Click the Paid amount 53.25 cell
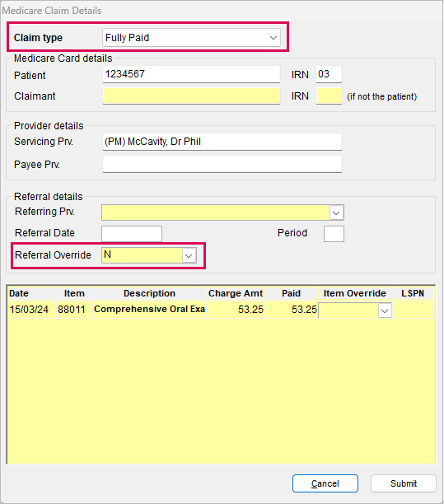The image size is (444, 504). [x=292, y=310]
